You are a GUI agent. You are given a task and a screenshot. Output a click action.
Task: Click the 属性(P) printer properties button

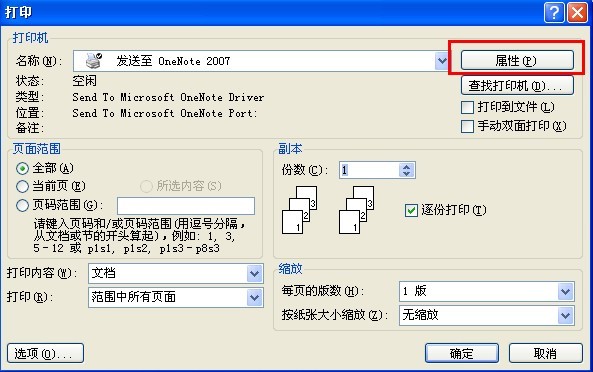(x=517, y=60)
